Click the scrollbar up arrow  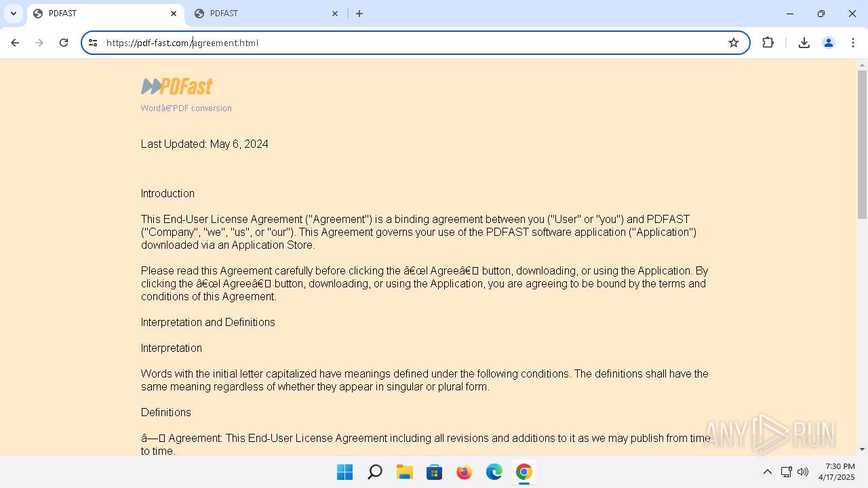click(862, 65)
